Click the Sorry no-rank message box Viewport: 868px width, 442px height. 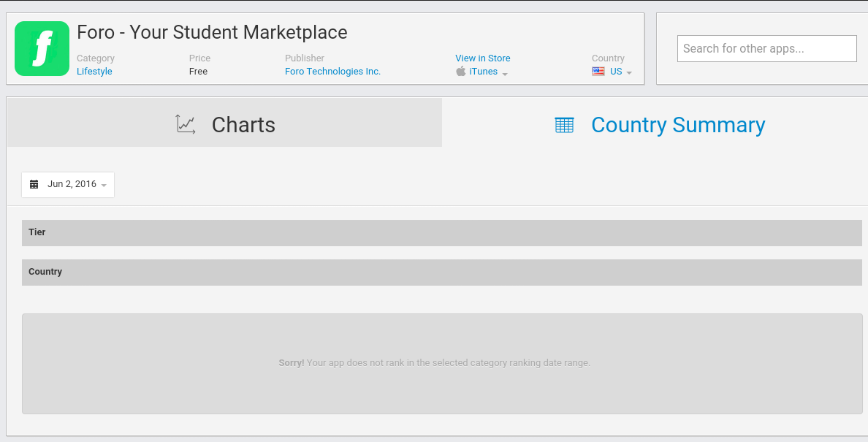[441, 363]
